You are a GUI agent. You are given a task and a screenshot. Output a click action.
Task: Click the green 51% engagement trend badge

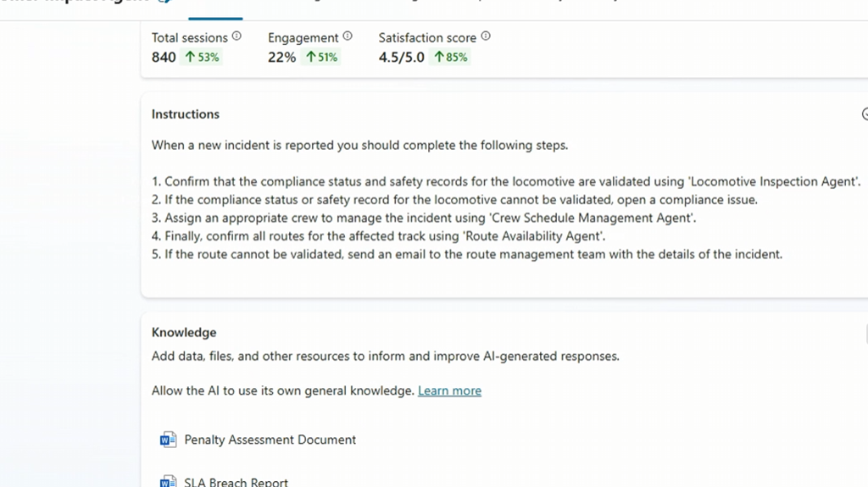pos(321,58)
